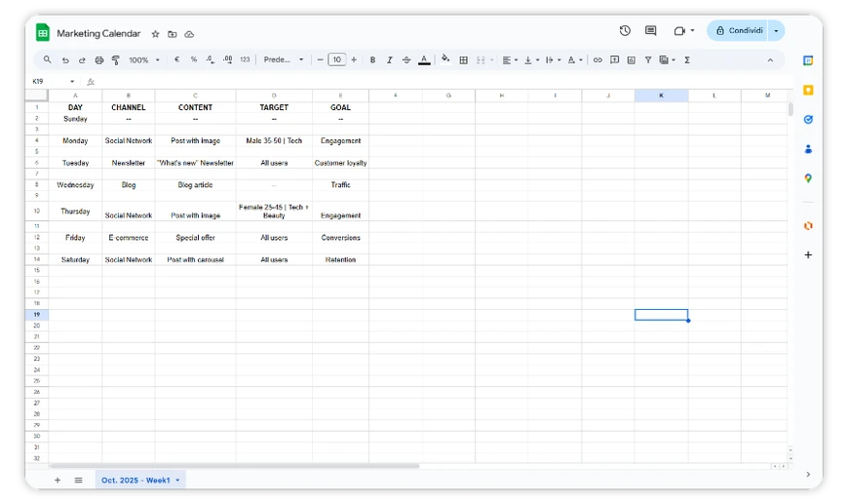
Task: Open the borders menu
Action: point(464,60)
